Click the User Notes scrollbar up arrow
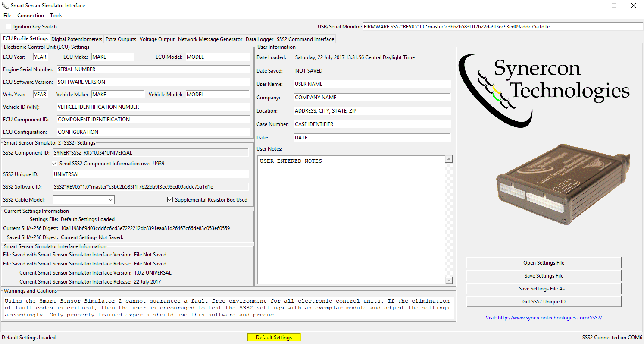The height and width of the screenshot is (344, 644). point(449,159)
